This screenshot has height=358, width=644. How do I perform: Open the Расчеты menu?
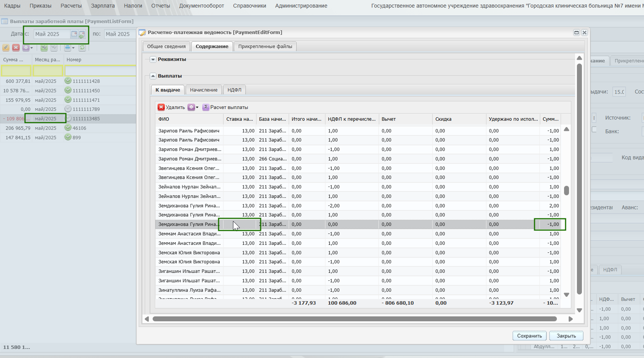pyautogui.click(x=71, y=6)
